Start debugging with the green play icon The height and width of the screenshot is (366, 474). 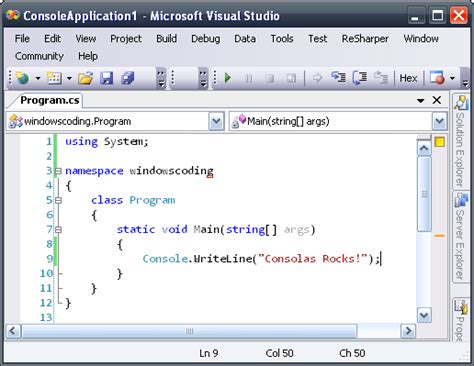click(x=228, y=78)
